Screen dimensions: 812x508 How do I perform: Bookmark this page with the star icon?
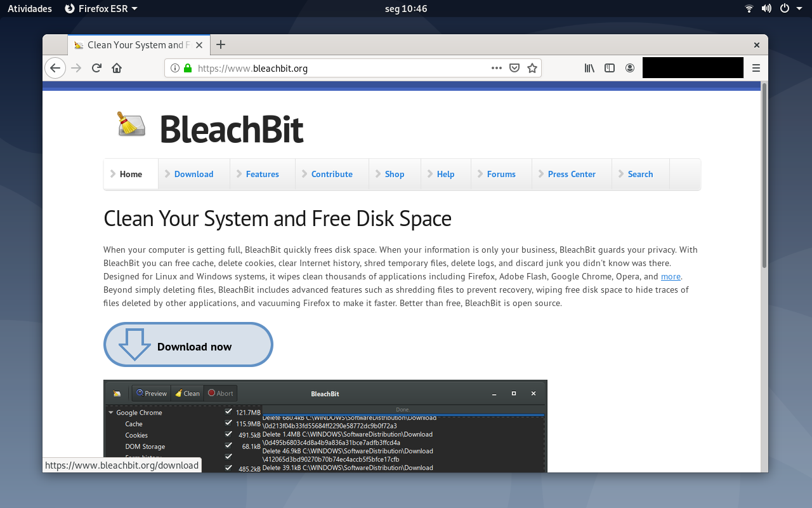pyautogui.click(x=532, y=68)
